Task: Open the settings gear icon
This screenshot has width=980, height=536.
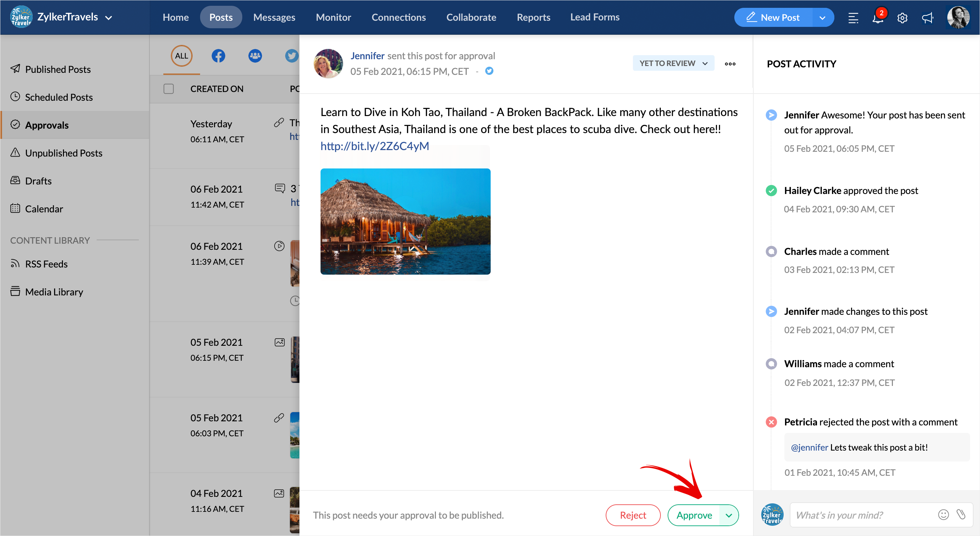Action: coord(902,17)
